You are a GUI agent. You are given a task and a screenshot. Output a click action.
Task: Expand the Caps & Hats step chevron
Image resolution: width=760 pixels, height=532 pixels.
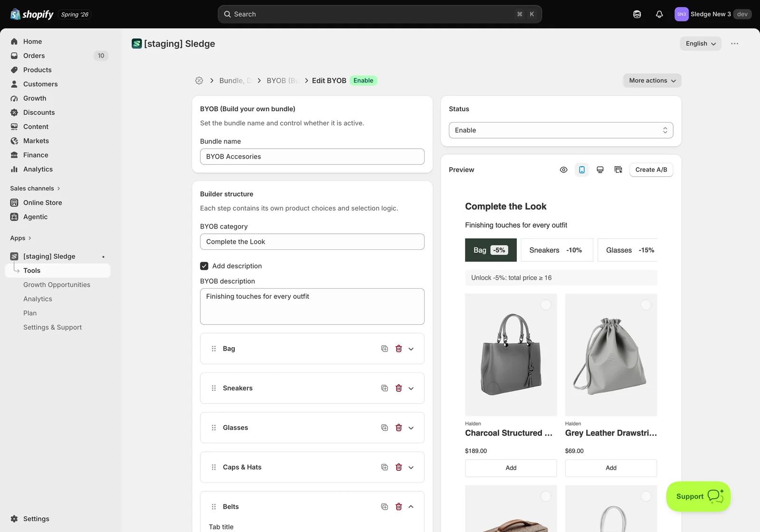tap(411, 467)
